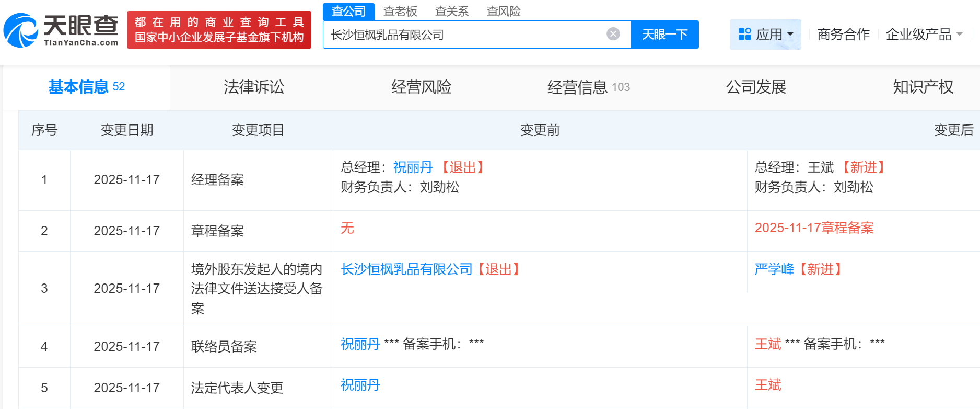Switch to the 查老板 search tab
This screenshot has width=980, height=409.
tap(400, 11)
